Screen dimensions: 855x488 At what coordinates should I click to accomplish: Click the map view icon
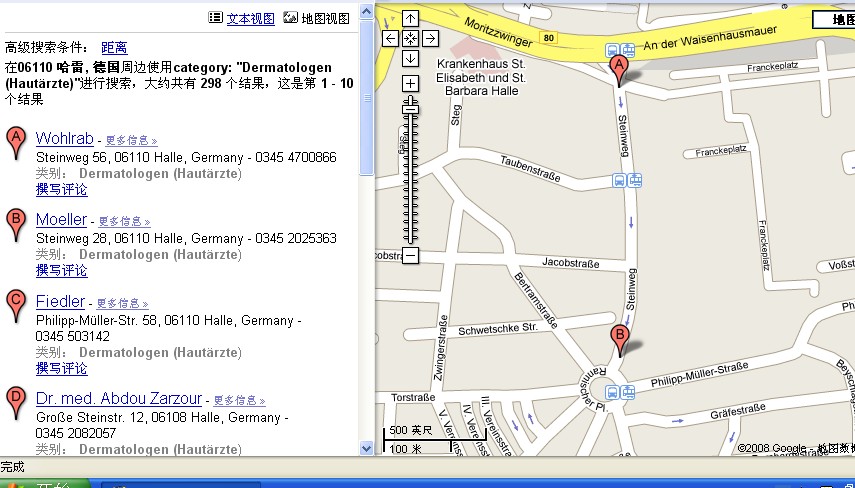(x=291, y=18)
